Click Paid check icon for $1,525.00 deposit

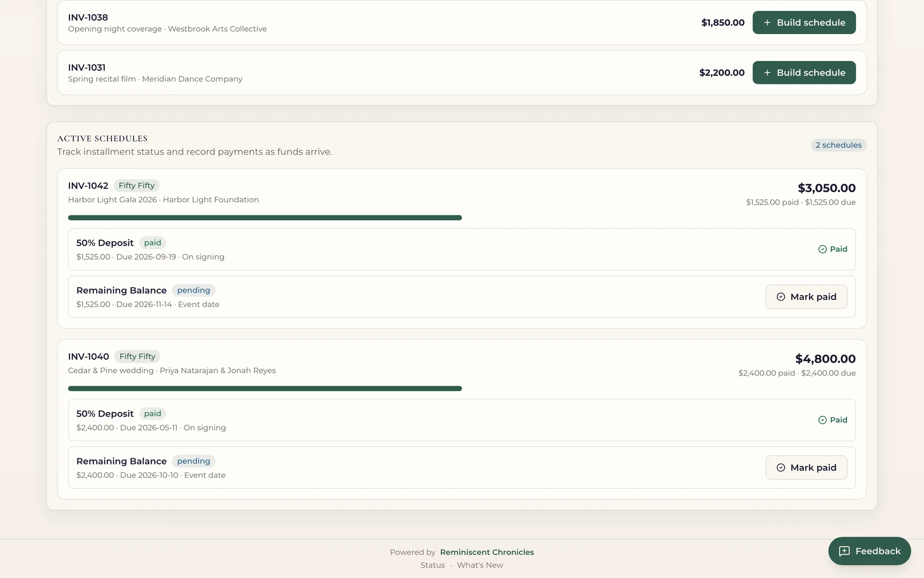coord(822,249)
